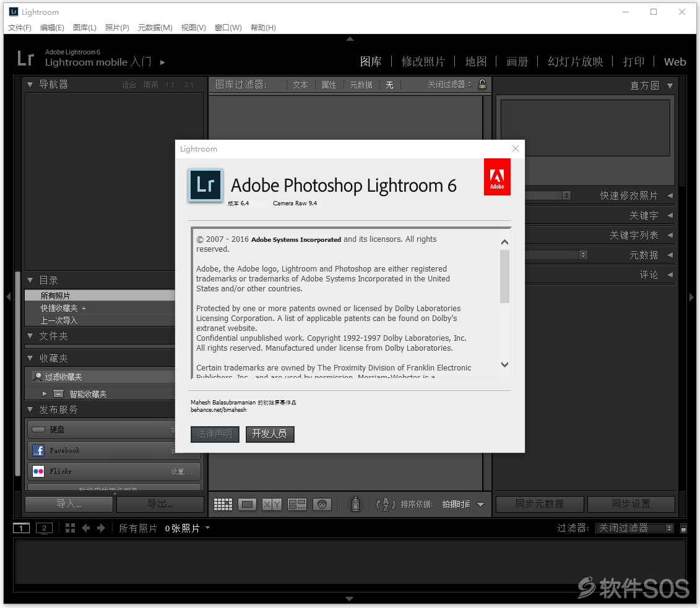Click Lr app icon in About dialog
Image resolution: width=700 pixels, height=608 pixels.
pyautogui.click(x=205, y=185)
